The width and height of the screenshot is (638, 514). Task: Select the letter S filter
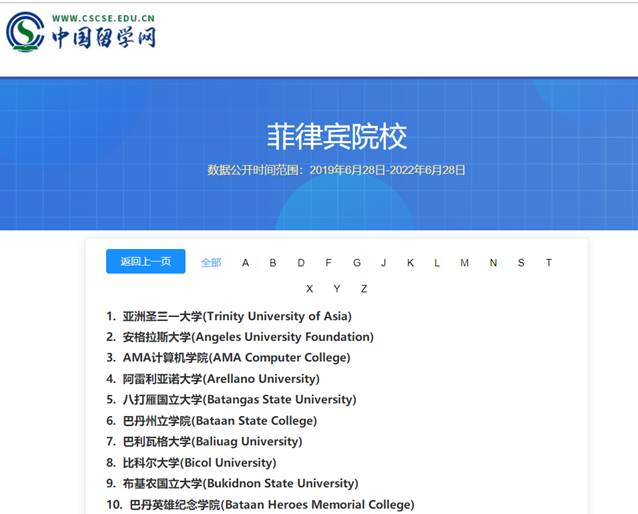pos(521,263)
